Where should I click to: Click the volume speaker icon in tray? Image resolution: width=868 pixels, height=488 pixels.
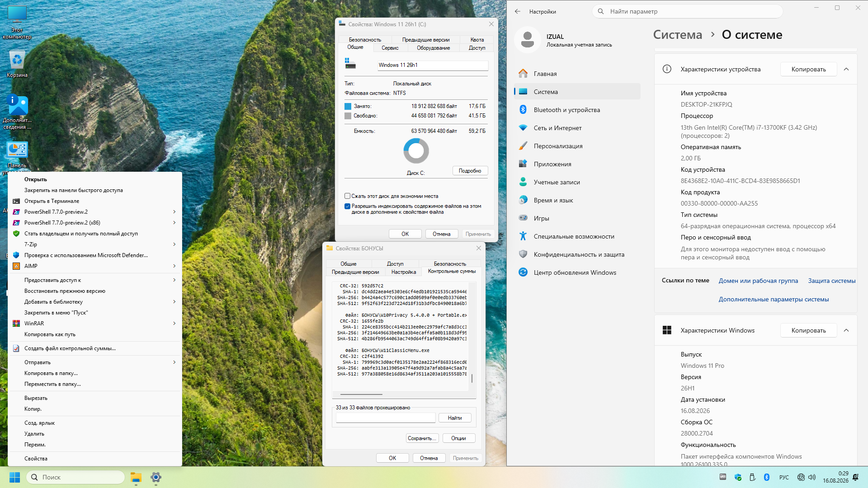[812, 477]
